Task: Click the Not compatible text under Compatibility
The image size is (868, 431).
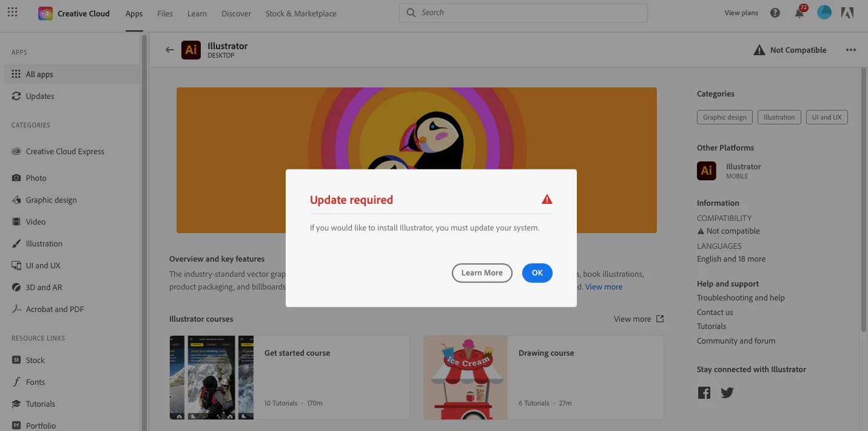Action: [733, 231]
